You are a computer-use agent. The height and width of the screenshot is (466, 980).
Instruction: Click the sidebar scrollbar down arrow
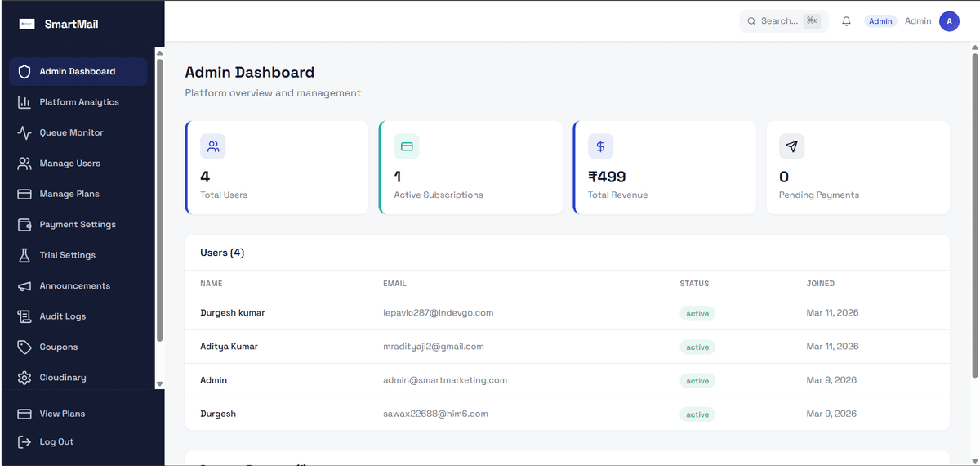pyautogui.click(x=160, y=384)
